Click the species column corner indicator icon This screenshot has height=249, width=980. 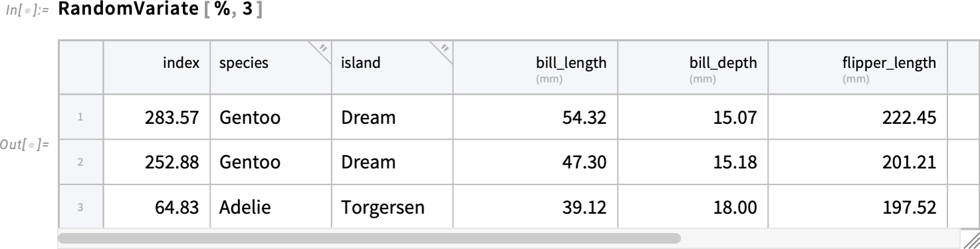coord(323,49)
